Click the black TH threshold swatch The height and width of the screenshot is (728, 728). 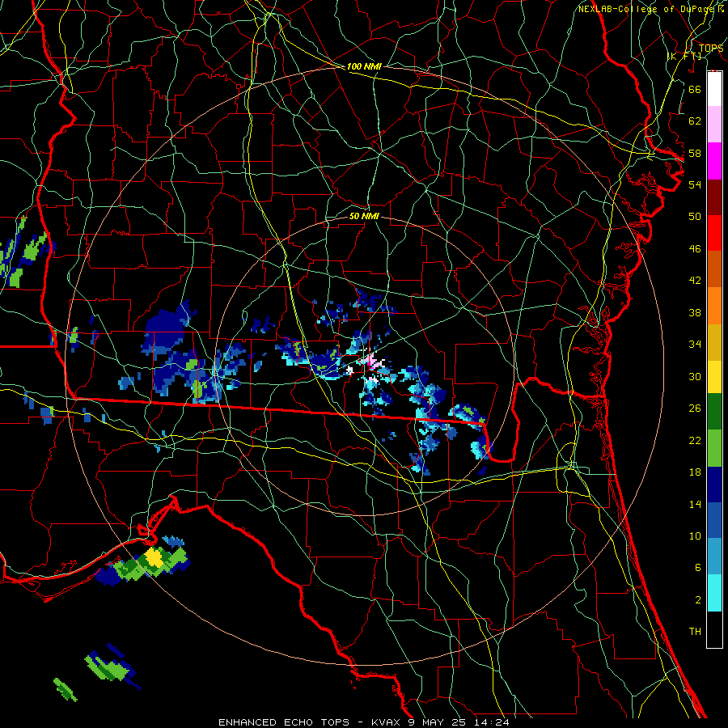(714, 629)
